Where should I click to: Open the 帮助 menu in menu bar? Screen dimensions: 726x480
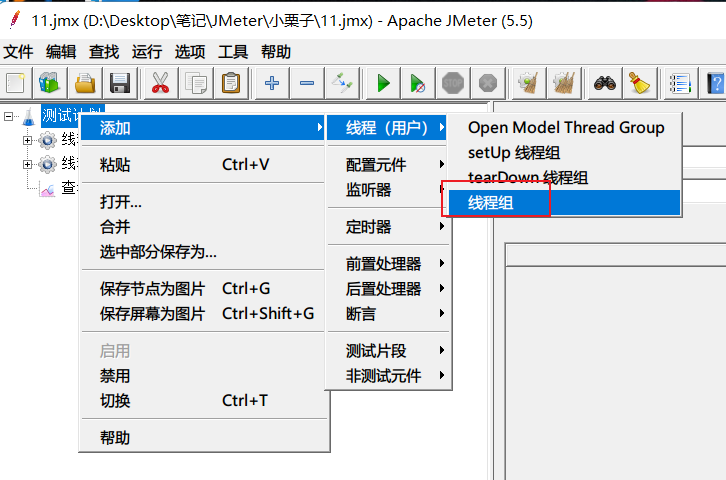click(276, 51)
